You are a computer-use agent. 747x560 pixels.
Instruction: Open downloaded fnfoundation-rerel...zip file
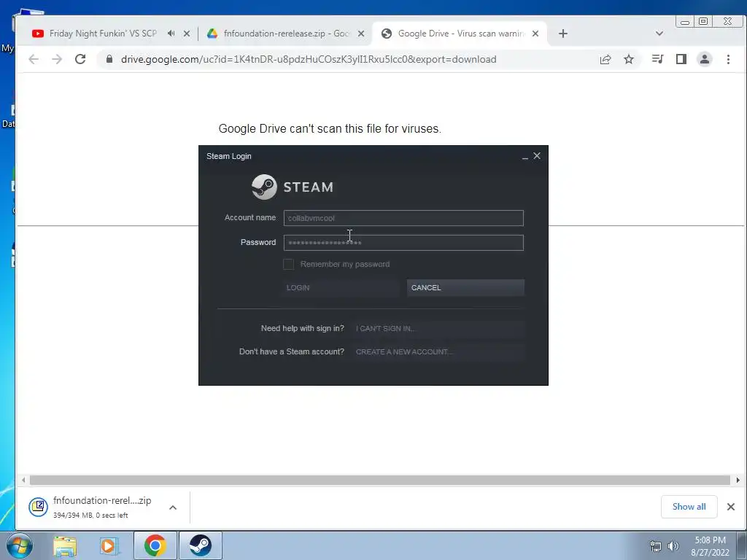102,500
